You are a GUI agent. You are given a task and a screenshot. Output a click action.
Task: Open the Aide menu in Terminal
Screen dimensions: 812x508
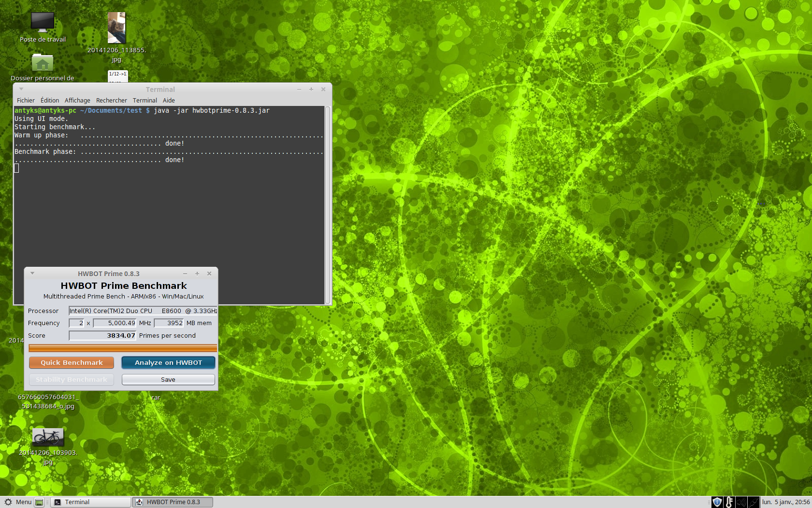tap(169, 100)
